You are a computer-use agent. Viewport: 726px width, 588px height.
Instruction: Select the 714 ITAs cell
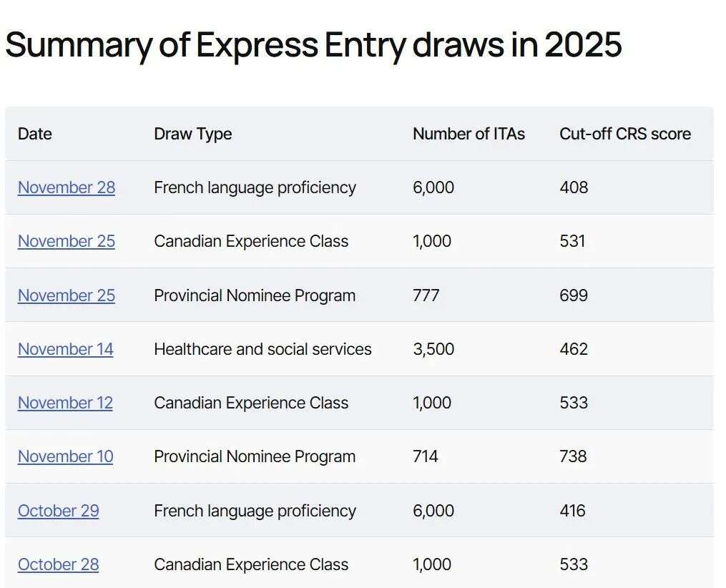425,456
